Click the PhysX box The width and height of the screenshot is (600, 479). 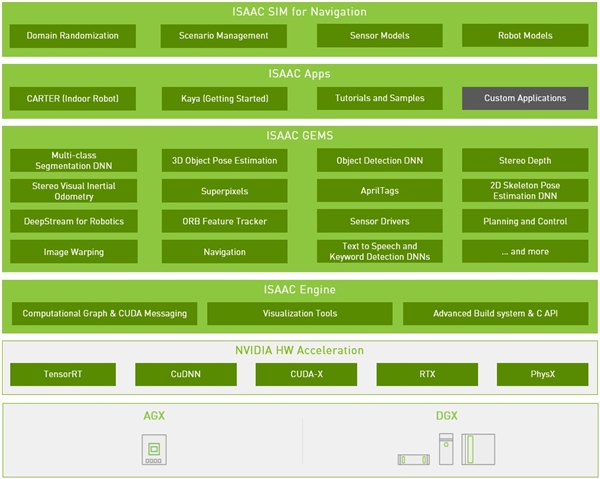click(x=543, y=375)
